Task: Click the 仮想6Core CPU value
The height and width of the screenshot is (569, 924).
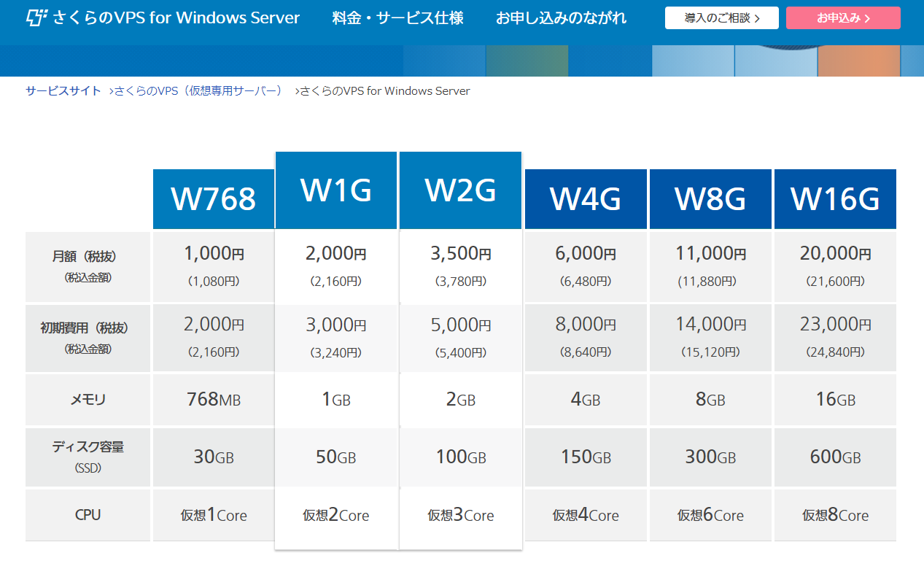Action: click(710, 515)
